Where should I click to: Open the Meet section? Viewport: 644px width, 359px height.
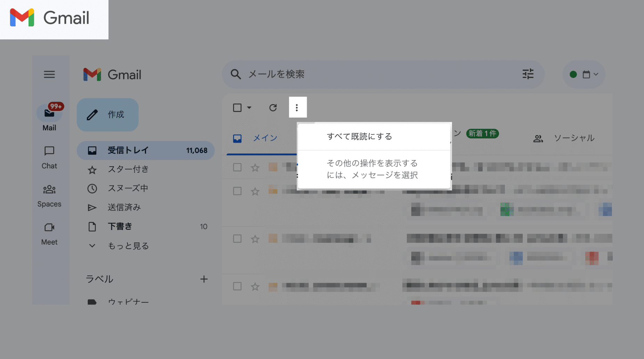49,234
